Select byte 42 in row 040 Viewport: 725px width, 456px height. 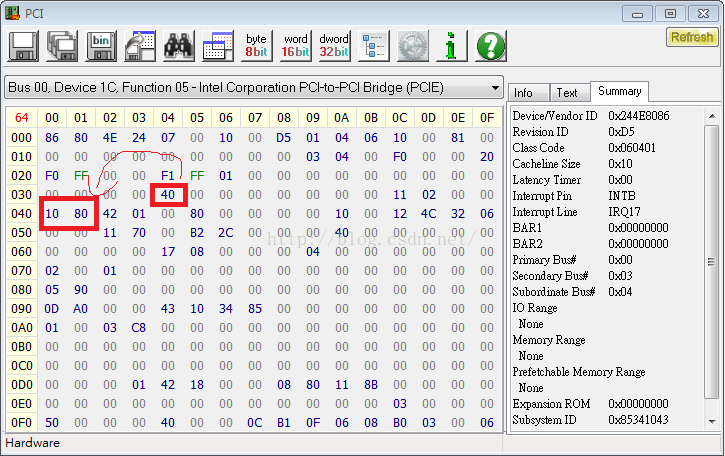(110, 214)
